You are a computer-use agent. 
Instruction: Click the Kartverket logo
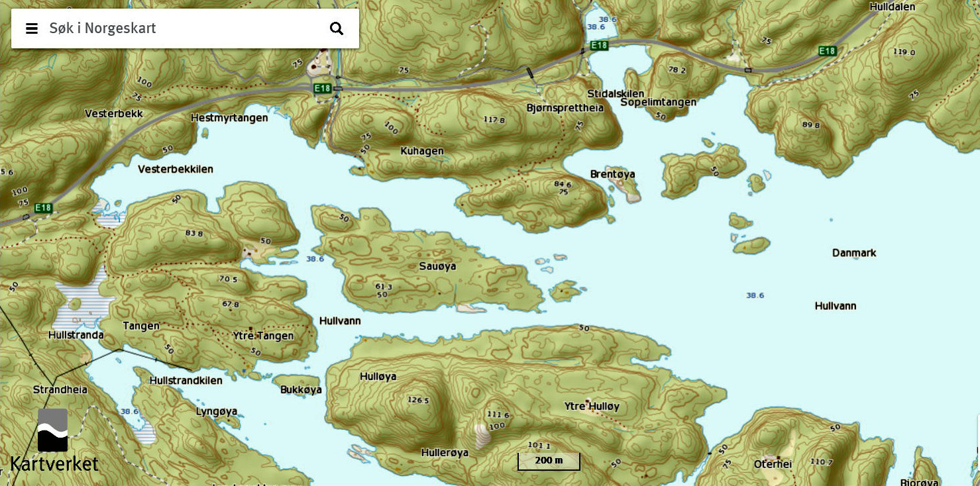click(x=54, y=440)
